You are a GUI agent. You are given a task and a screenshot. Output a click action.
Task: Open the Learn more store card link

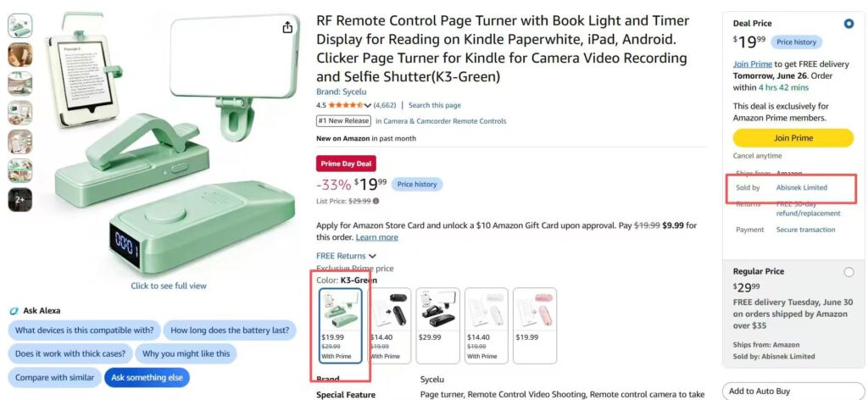click(x=376, y=237)
